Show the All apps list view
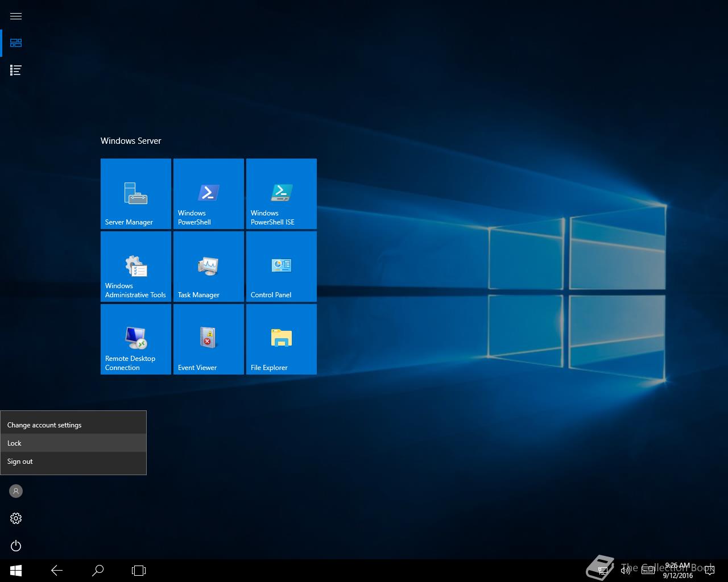Image resolution: width=728 pixels, height=582 pixels. point(16,70)
